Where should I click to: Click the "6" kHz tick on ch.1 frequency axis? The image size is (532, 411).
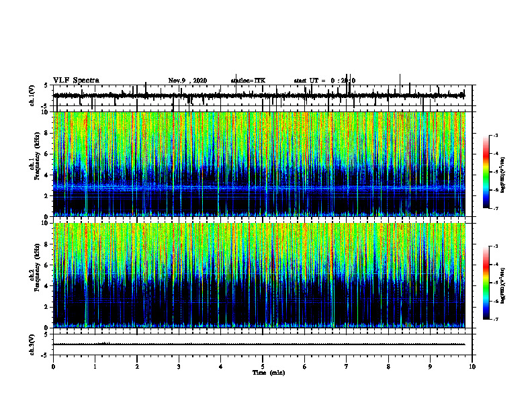pyautogui.click(x=47, y=154)
